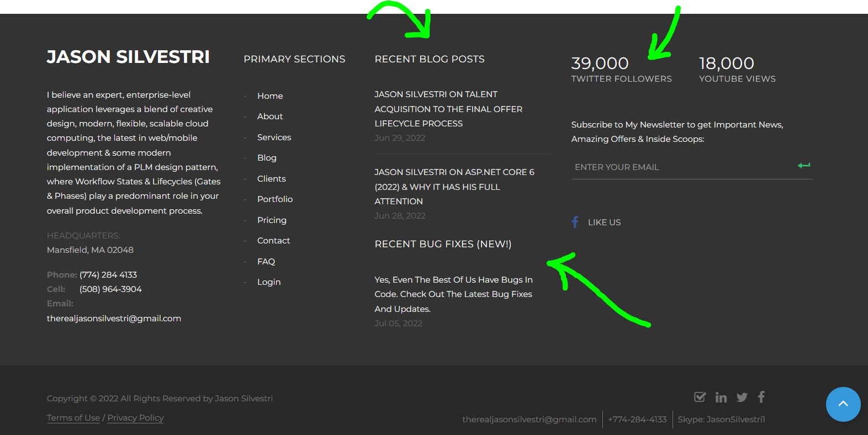Select the FAQ footer link

tap(266, 262)
